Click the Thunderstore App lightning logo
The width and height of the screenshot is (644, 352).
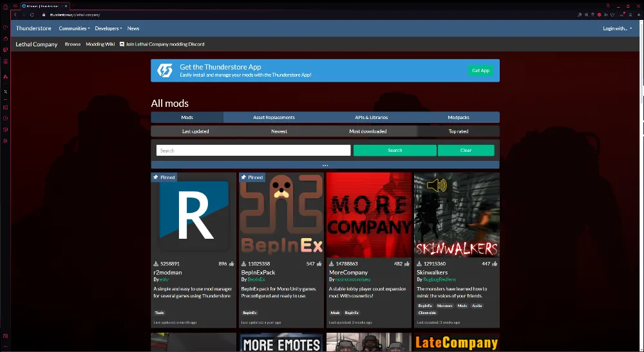pyautogui.click(x=165, y=71)
